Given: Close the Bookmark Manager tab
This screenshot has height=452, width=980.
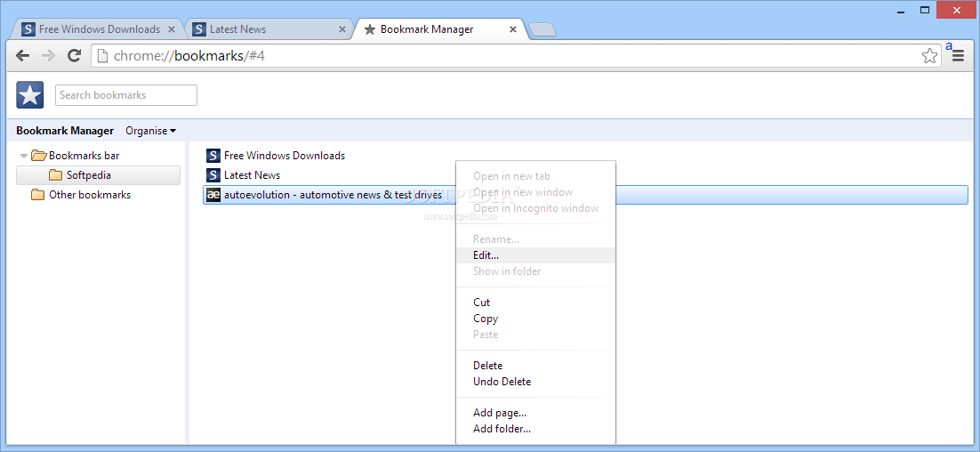Looking at the screenshot, I should click(x=513, y=29).
